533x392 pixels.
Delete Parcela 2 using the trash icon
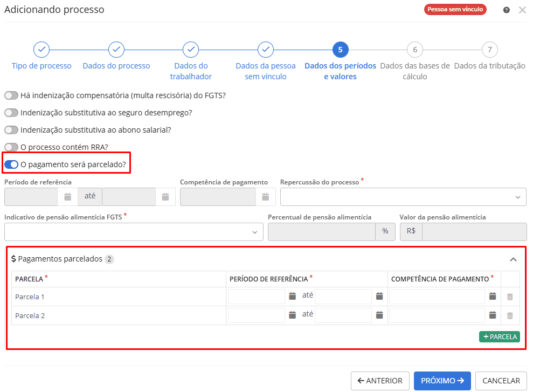(511, 315)
